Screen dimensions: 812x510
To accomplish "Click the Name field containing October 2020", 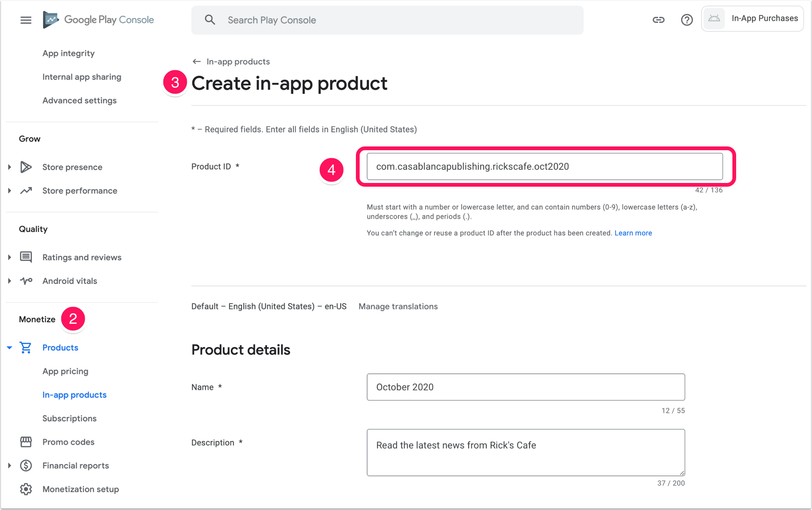I will [526, 387].
